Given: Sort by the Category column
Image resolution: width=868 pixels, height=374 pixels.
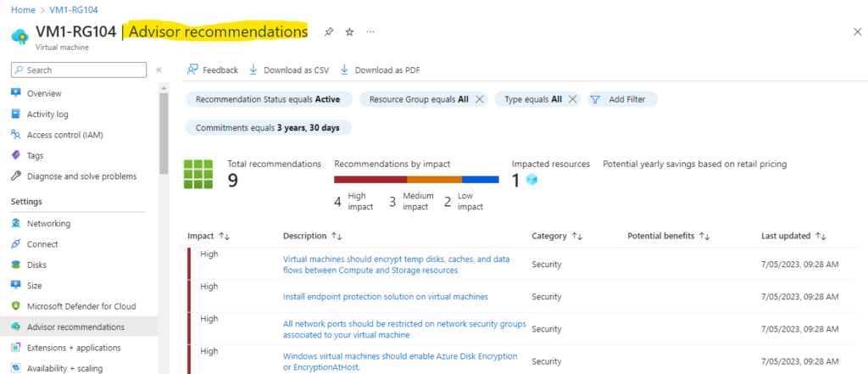Looking at the screenshot, I should [557, 236].
